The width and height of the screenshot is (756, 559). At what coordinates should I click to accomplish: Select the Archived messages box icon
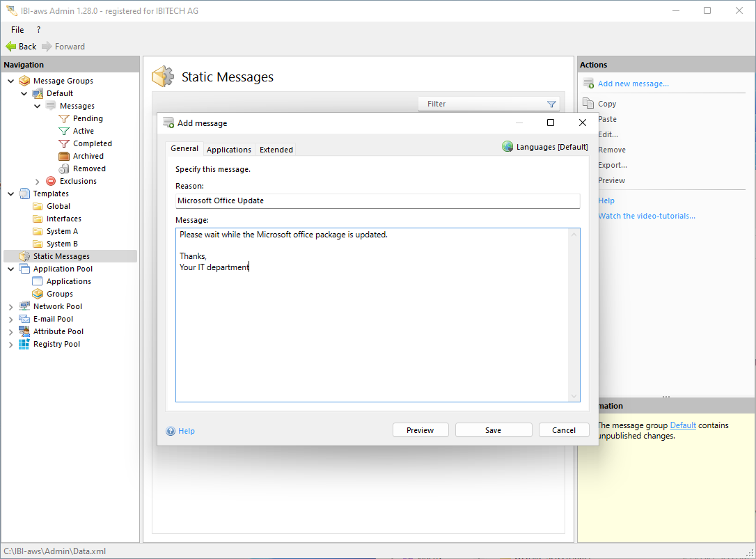coord(64,156)
